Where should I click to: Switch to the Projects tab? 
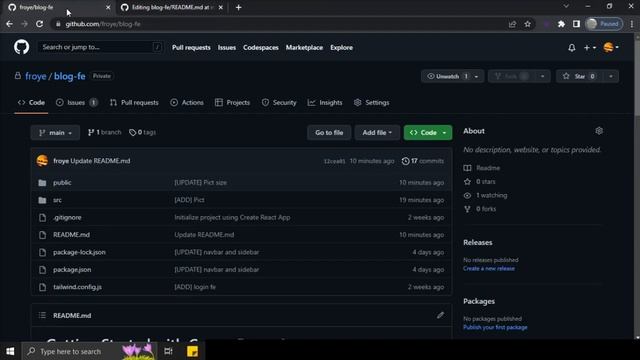click(x=232, y=102)
